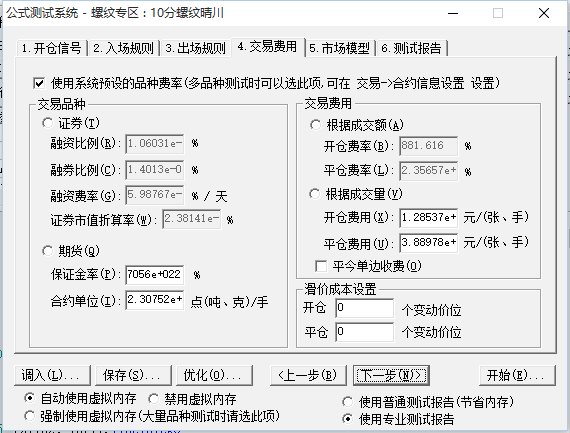This screenshot has width=570, height=433.
Task: Open the 优化(O)... dialog button
Action: coord(214,375)
